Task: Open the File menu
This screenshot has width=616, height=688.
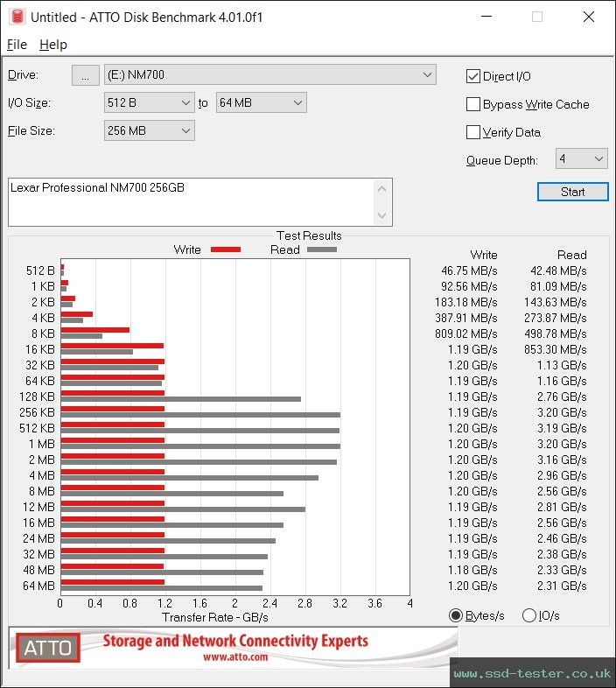Action: [x=17, y=45]
